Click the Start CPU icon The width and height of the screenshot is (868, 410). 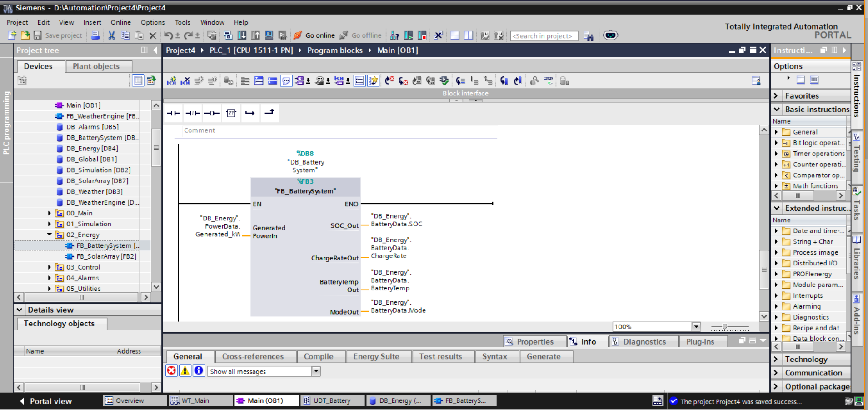(x=408, y=35)
